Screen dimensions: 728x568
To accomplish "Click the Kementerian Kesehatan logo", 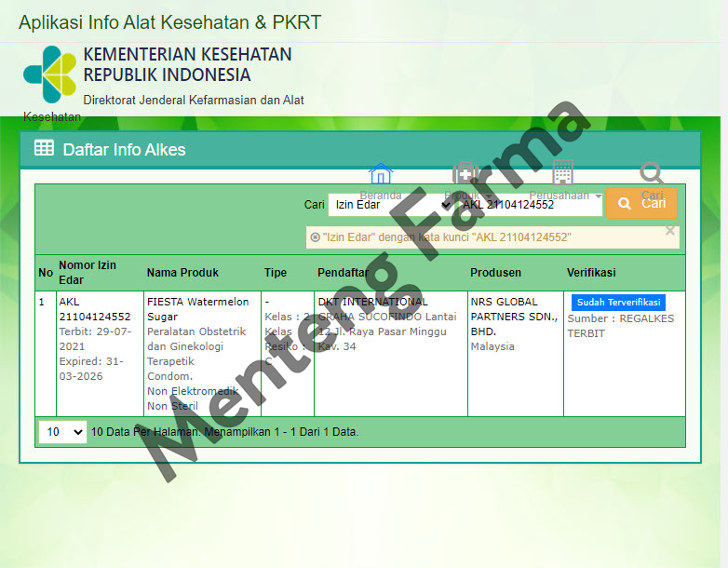I will point(50,74).
